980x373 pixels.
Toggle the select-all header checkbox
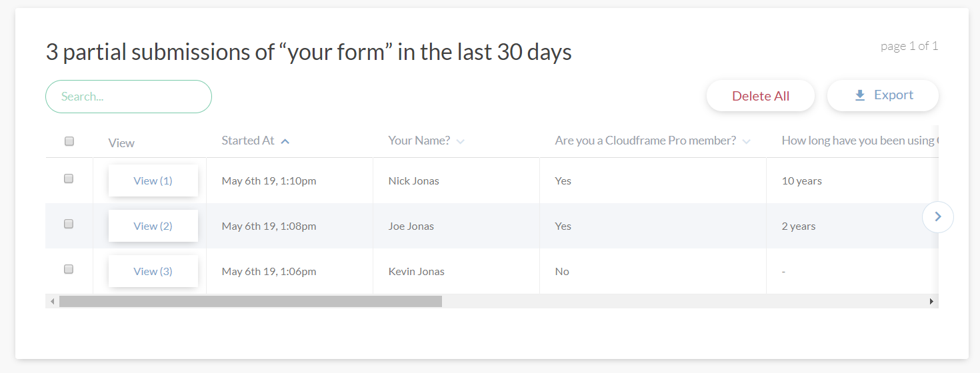pos(69,141)
